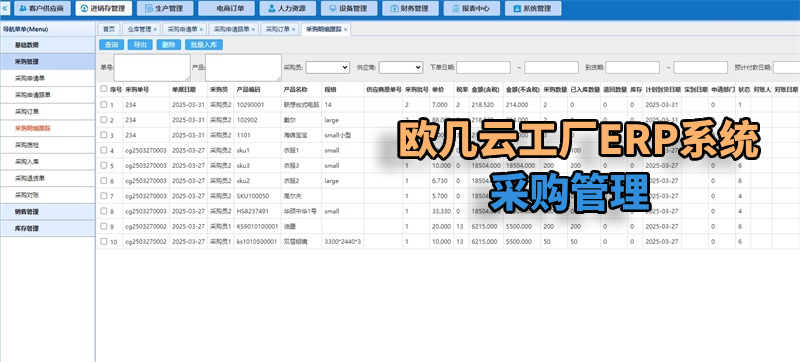This screenshot has height=362, width=800.
Task: Open the 报表中心 module in top bar
Action: point(471,9)
